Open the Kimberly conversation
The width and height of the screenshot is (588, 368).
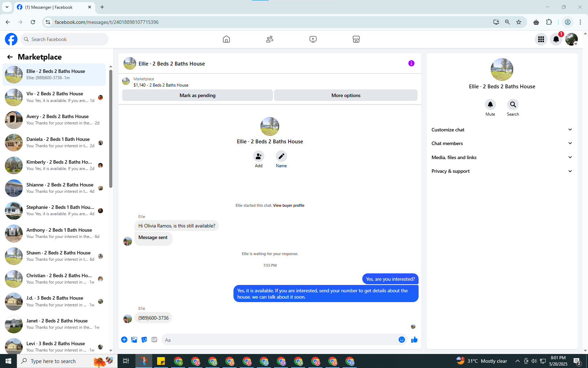point(54,165)
